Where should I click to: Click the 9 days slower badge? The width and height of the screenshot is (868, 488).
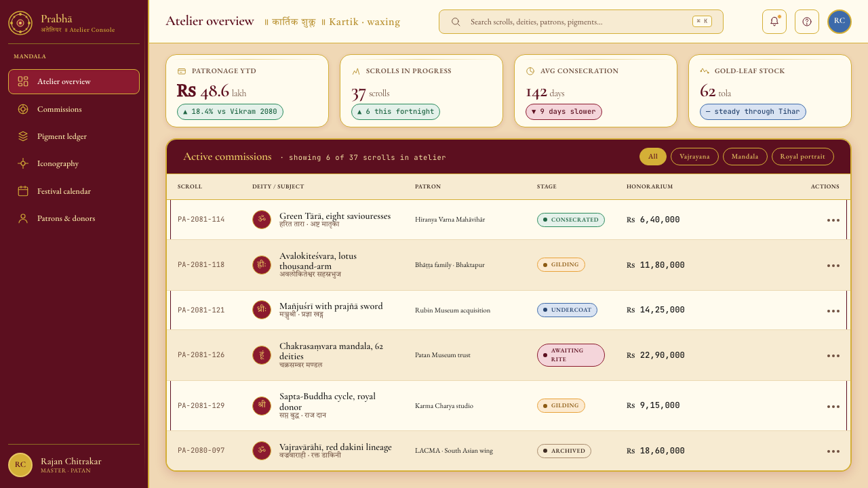pos(564,112)
